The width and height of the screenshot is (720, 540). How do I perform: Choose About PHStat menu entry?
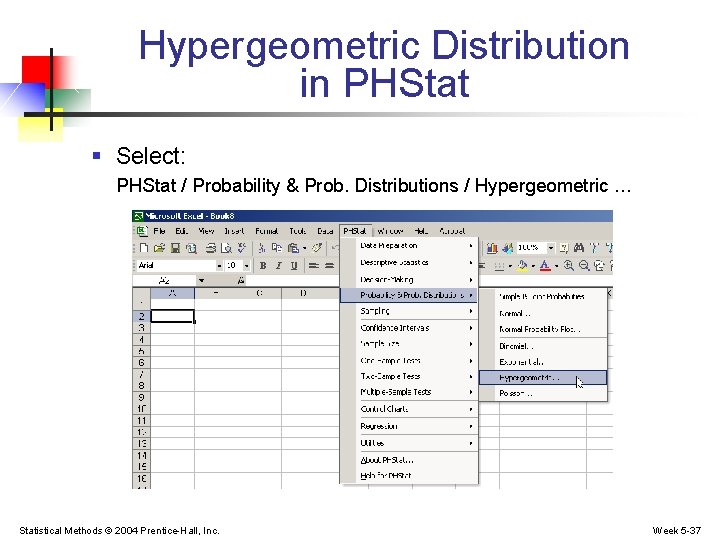pos(409,460)
